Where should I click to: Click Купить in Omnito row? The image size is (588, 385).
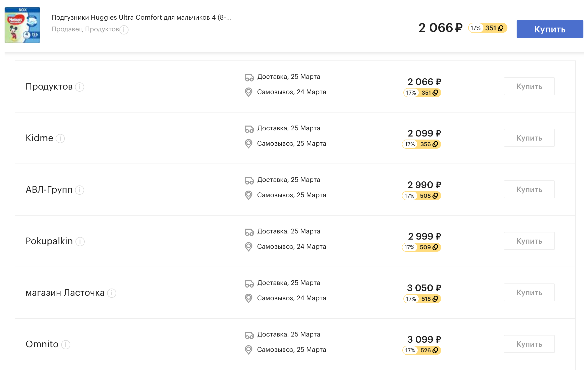(x=529, y=344)
